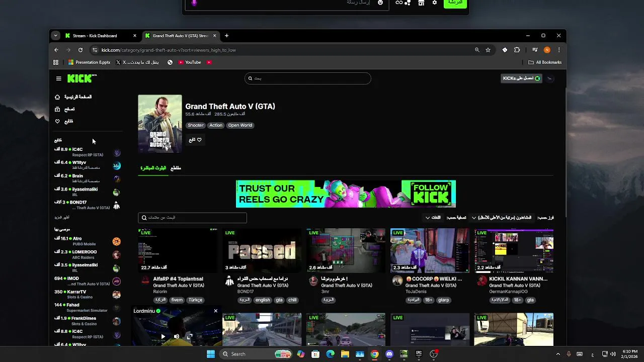Image resolution: width=644 pixels, height=362 pixels.
Task: Click the Ralorin channel avatar
Action: [145, 281]
